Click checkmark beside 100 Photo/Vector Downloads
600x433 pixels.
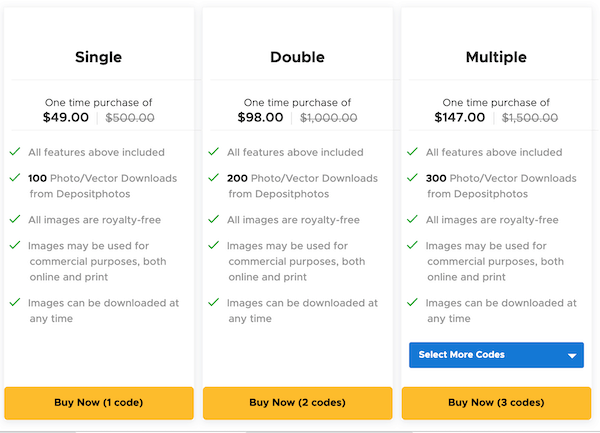pos(15,177)
